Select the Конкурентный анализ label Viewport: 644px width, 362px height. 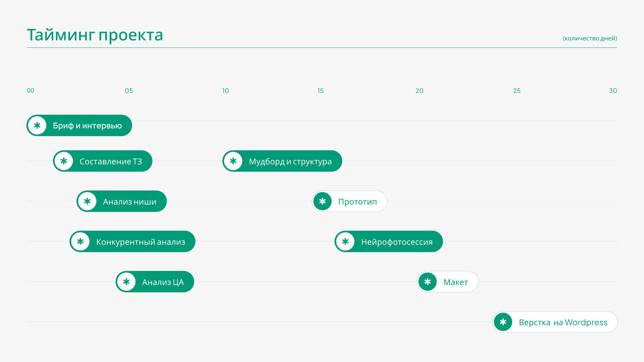141,242
